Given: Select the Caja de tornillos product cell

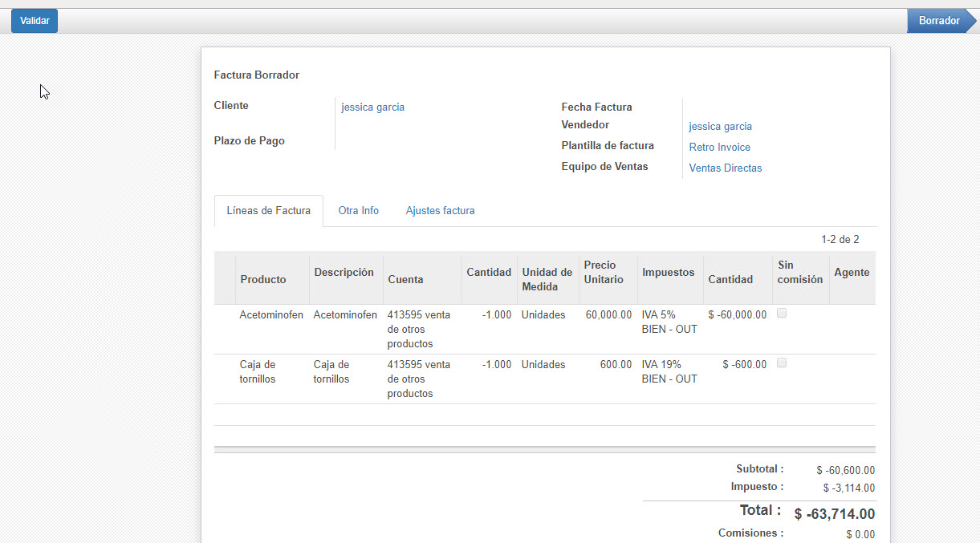Looking at the screenshot, I should coord(258,371).
